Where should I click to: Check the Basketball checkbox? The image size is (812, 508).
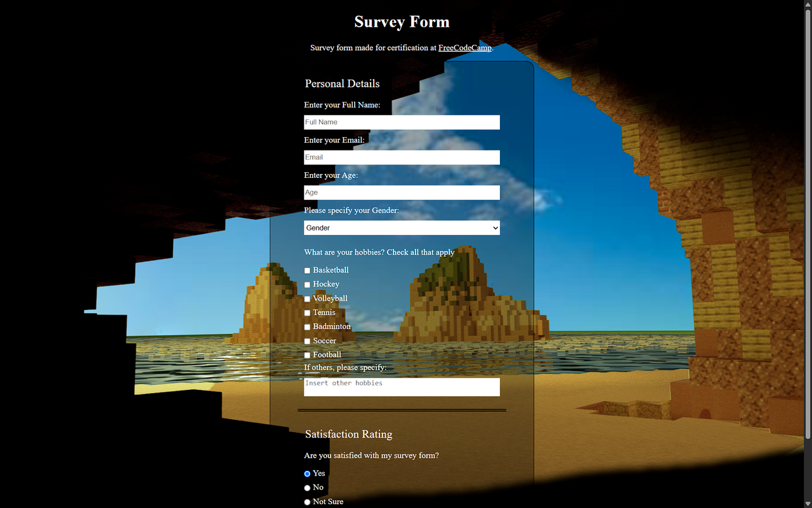[x=307, y=271]
